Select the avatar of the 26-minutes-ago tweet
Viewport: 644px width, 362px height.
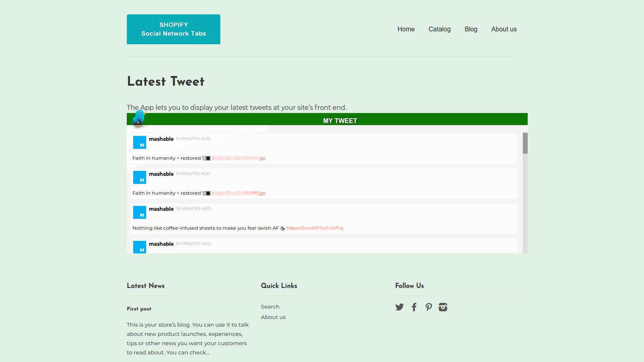pyautogui.click(x=139, y=212)
